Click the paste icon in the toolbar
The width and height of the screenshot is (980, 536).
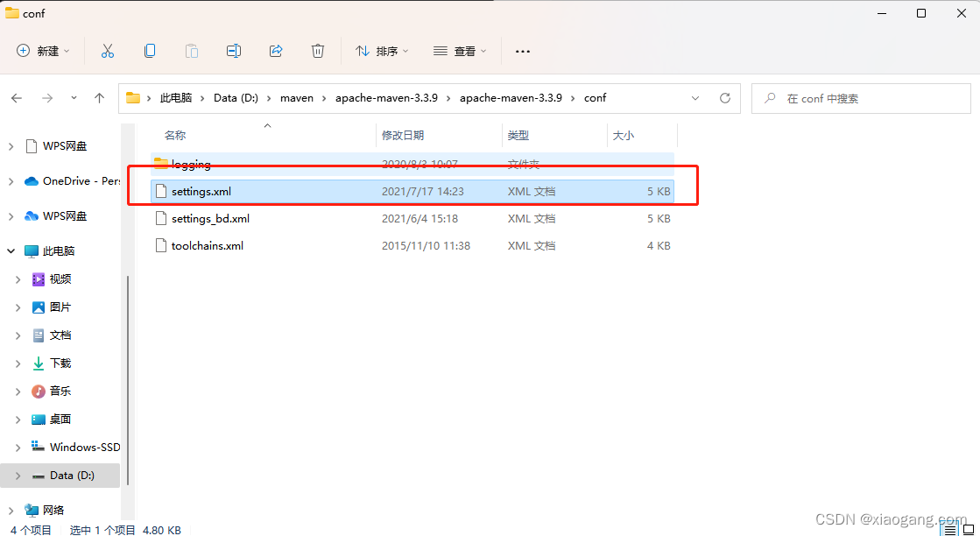point(191,51)
